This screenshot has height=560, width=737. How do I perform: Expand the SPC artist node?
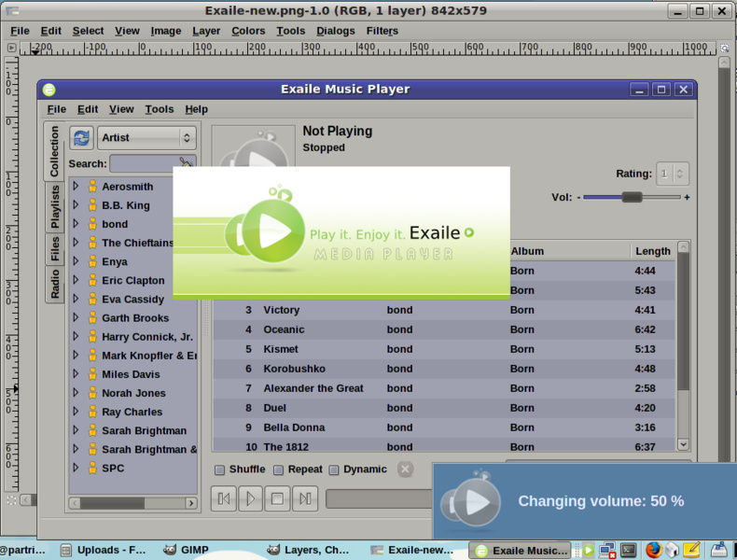(x=76, y=468)
